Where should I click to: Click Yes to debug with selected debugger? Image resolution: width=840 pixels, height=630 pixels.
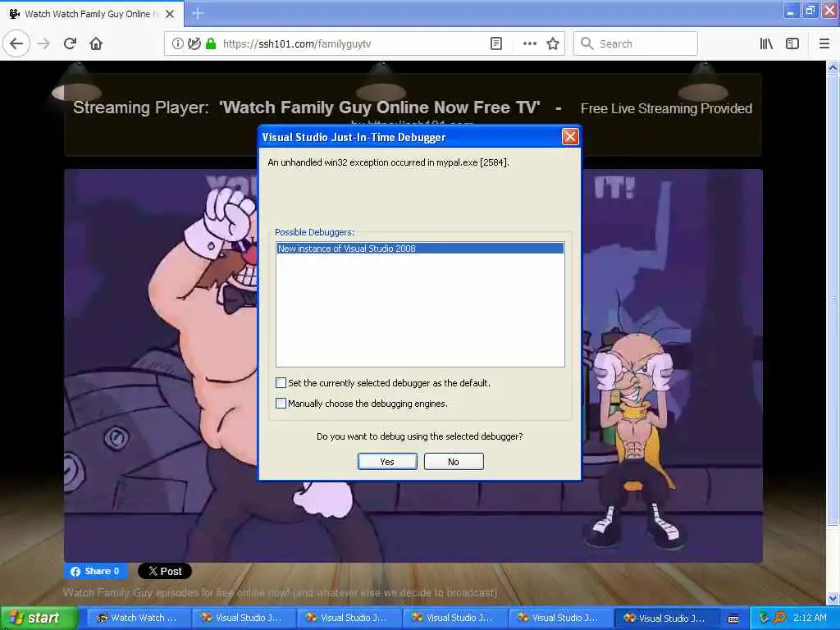click(387, 462)
